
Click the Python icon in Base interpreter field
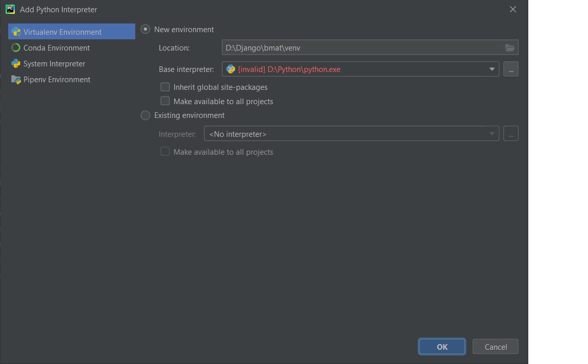tap(231, 69)
